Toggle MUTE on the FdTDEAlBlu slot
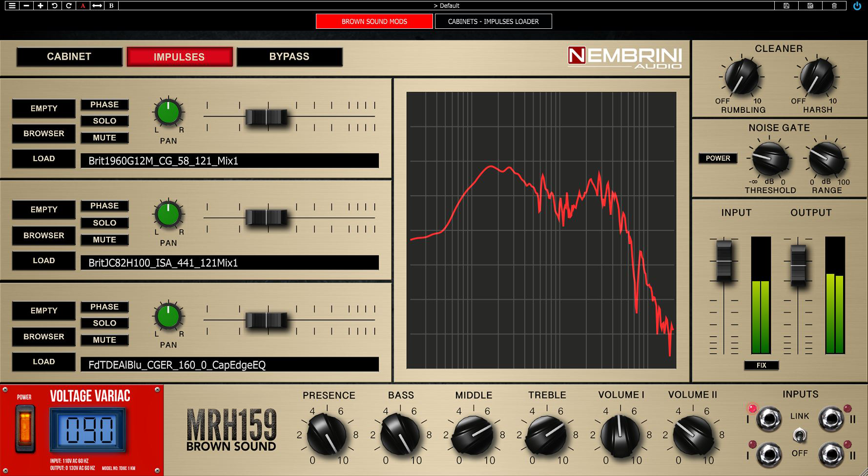 [x=104, y=340]
